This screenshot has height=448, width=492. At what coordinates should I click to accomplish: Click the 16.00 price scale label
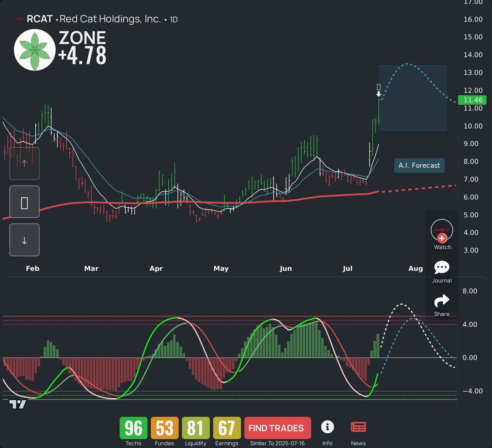pyautogui.click(x=473, y=19)
